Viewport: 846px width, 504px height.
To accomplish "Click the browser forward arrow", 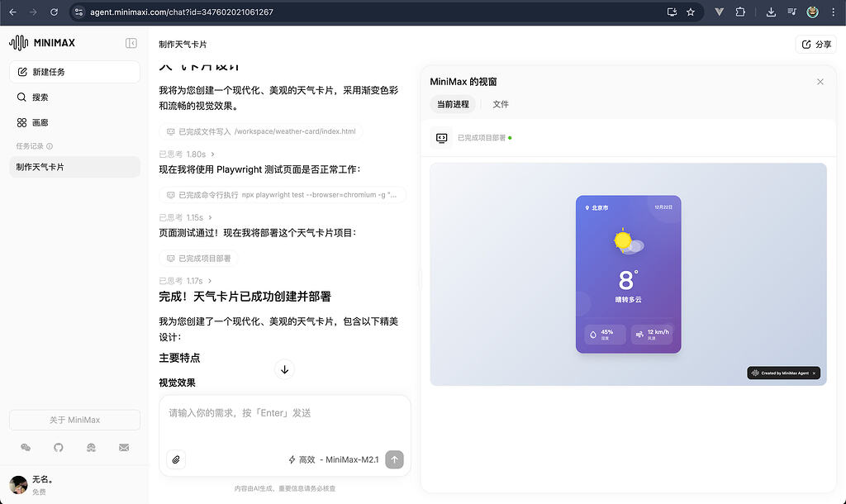I will point(33,12).
